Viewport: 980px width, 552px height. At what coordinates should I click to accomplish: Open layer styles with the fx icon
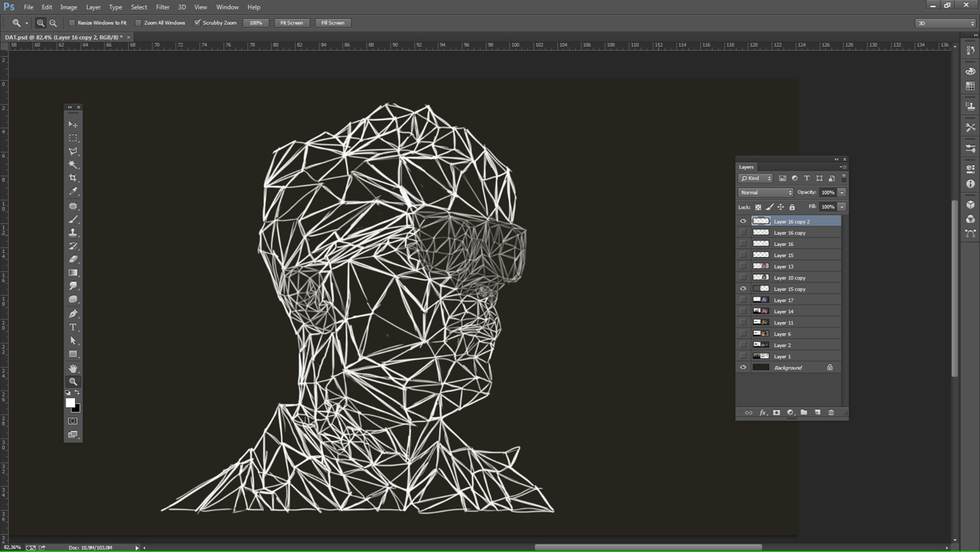coord(762,412)
